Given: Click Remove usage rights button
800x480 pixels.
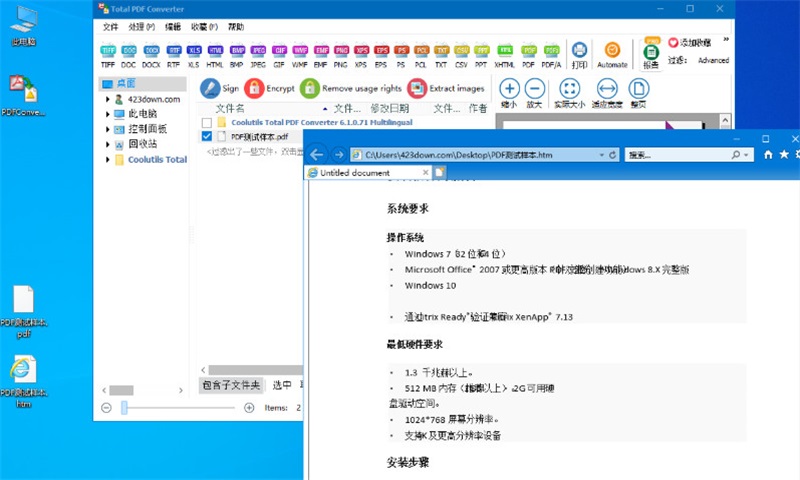Looking at the screenshot, I should click(x=351, y=88).
